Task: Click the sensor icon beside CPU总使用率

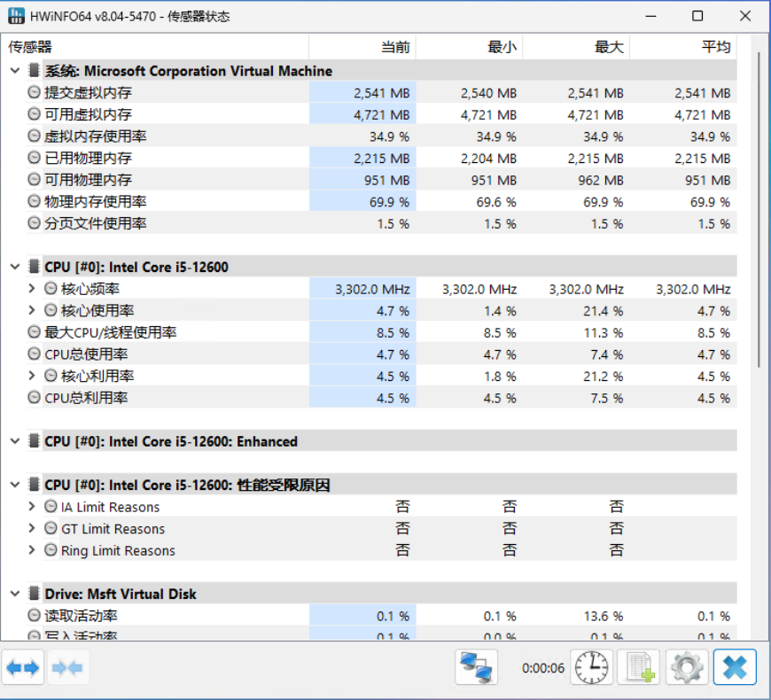Action: (34, 354)
